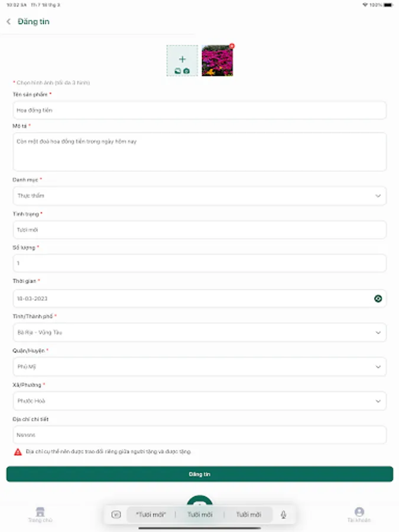399x532 pixels.
Task: Tap the red warning triangle icon
Action: pyautogui.click(x=18, y=452)
